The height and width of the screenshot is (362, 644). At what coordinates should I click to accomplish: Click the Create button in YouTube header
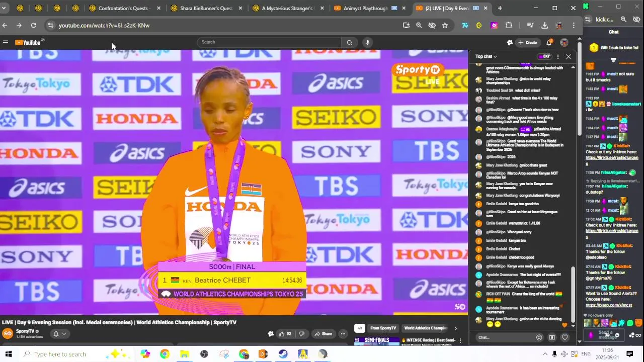(527, 43)
